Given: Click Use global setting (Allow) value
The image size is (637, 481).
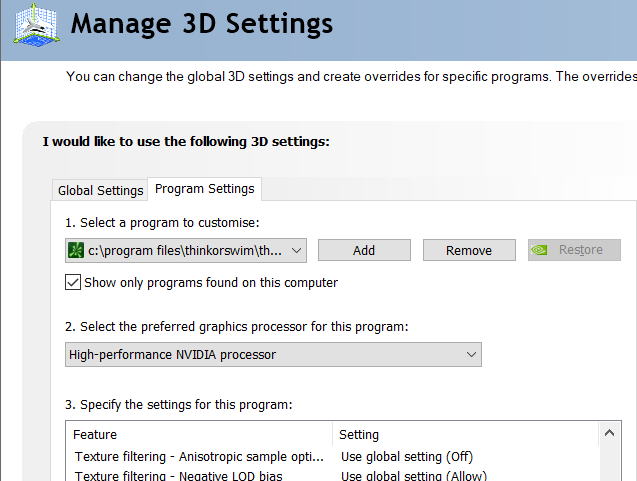Looking at the screenshot, I should click(414, 476).
